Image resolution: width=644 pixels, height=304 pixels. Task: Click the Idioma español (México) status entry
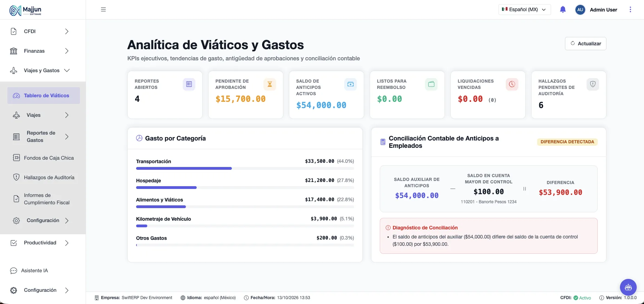208,298
